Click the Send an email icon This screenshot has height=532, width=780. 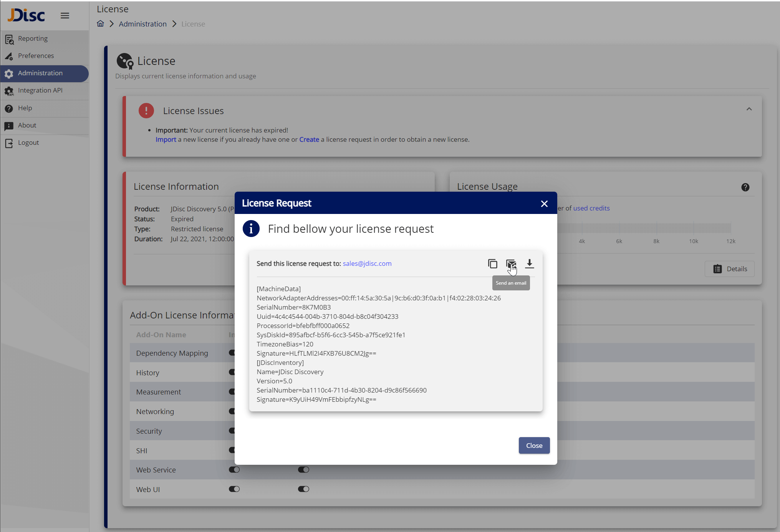click(511, 264)
